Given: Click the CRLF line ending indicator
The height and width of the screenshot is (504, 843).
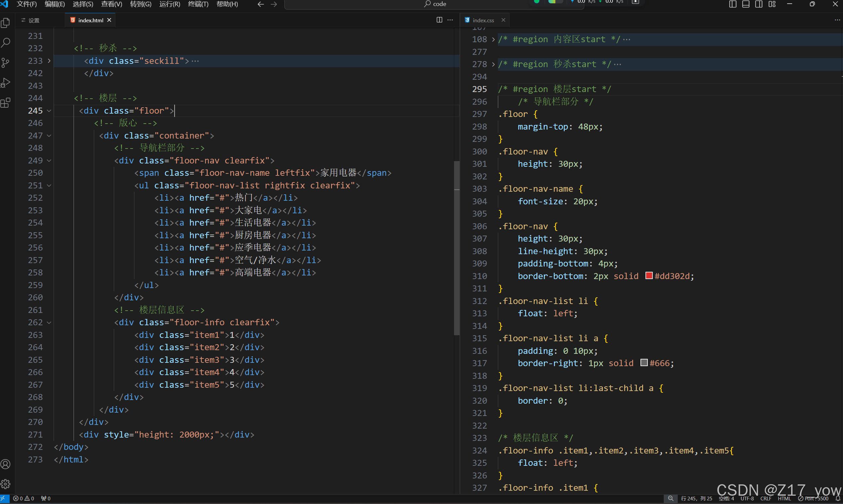Looking at the screenshot, I should tap(766, 499).
